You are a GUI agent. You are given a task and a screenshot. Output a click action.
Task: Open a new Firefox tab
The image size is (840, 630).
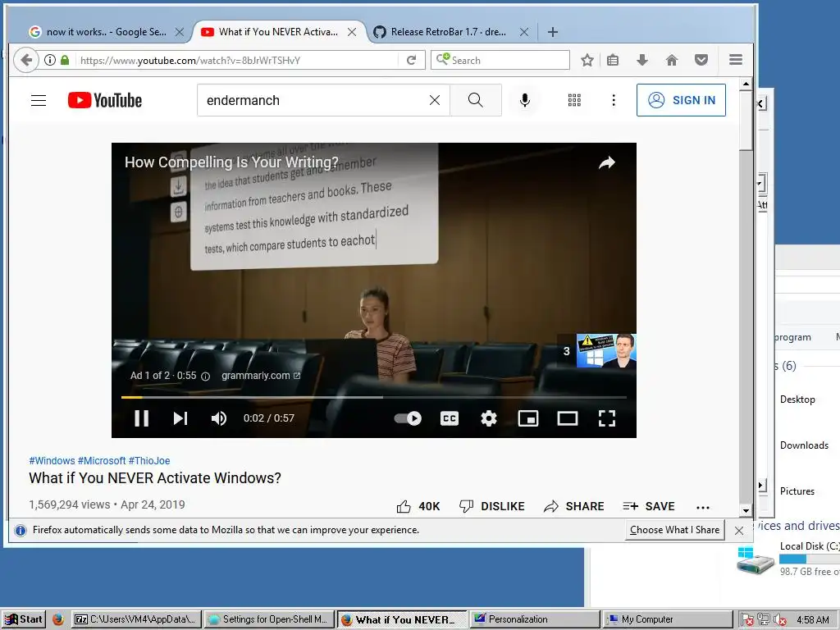click(x=553, y=32)
